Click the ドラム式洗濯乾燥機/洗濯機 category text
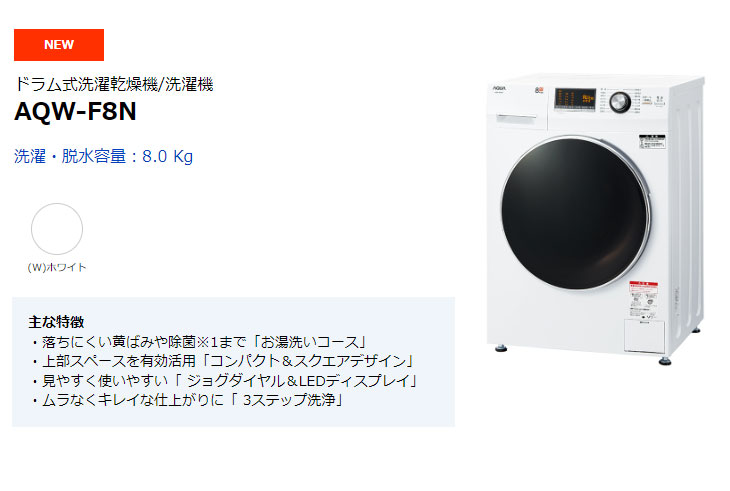 coord(114,84)
